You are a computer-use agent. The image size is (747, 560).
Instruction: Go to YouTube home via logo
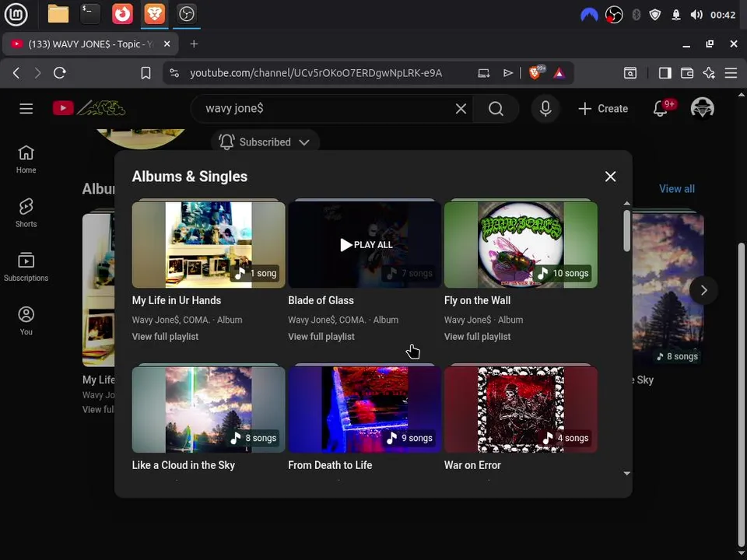pos(89,109)
